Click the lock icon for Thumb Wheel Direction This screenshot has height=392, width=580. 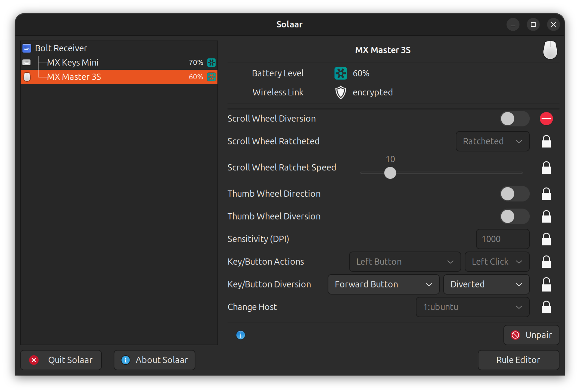point(546,194)
